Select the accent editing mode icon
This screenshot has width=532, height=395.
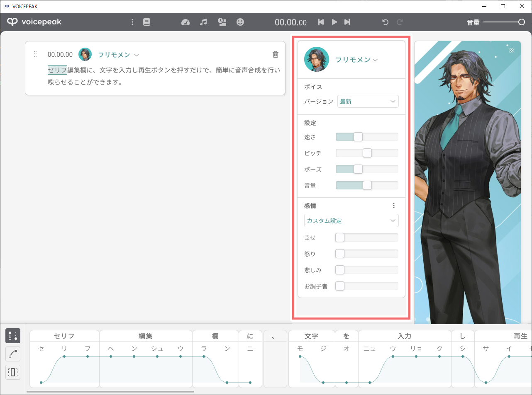13,336
